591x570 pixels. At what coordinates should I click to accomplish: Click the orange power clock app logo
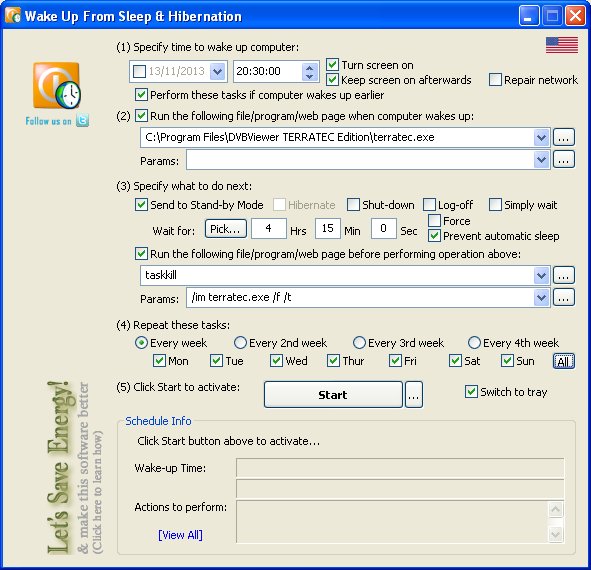click(57, 86)
